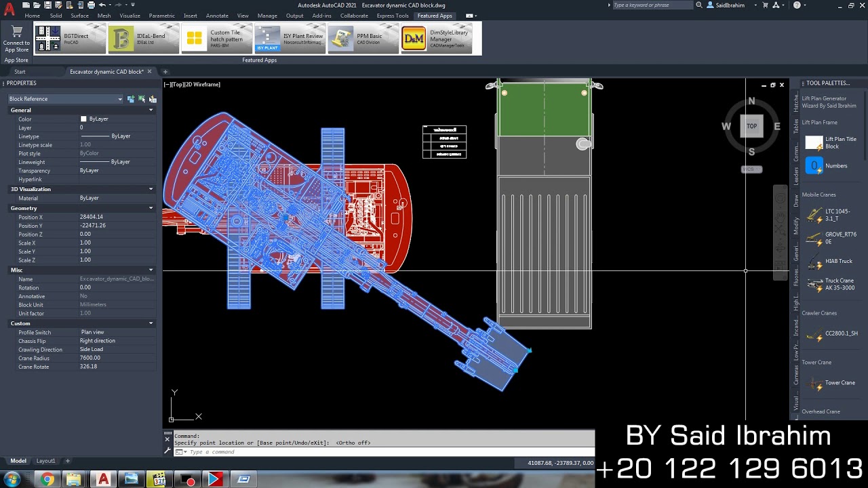
Task: Collapse the Custom properties section
Action: (151, 323)
